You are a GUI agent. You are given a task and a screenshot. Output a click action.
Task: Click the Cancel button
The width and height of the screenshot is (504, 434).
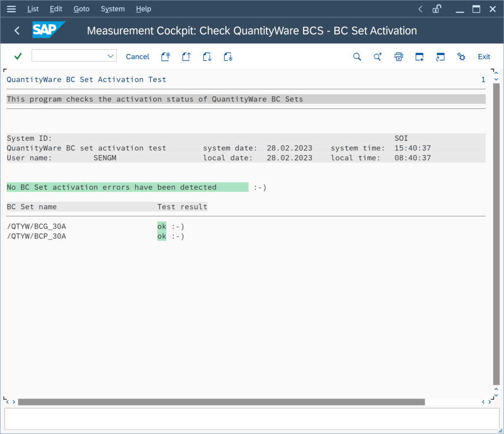click(x=138, y=57)
